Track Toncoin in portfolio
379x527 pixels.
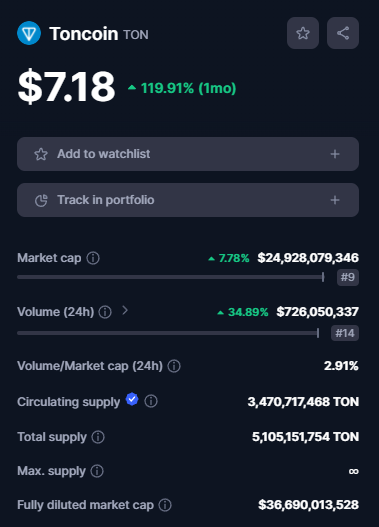point(188,200)
